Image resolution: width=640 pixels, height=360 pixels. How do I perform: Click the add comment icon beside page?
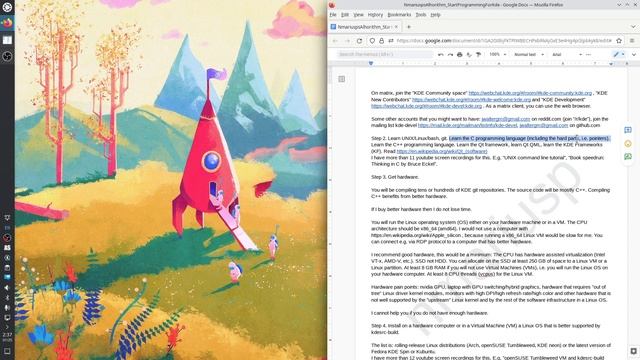click(x=628, y=130)
